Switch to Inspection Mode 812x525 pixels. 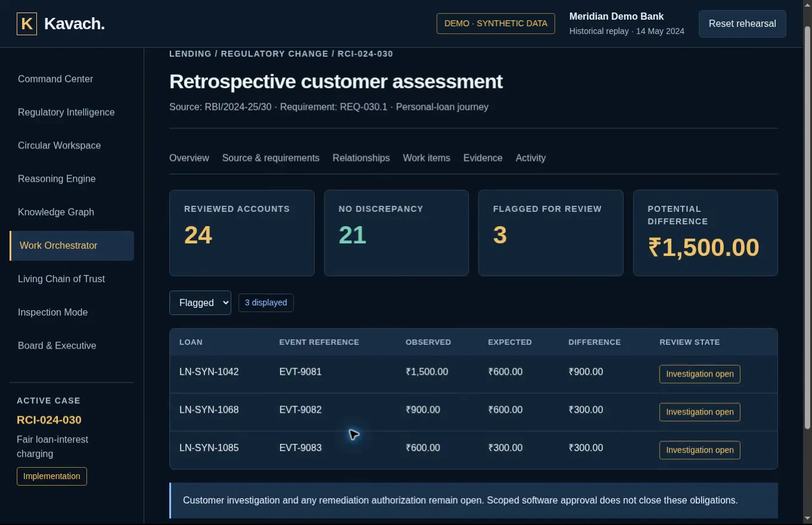(72, 313)
